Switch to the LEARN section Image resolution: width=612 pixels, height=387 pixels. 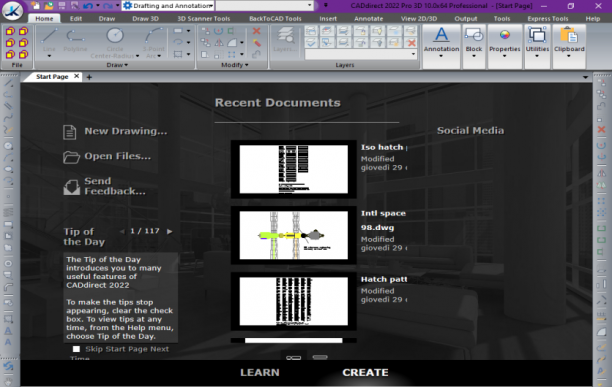point(260,373)
